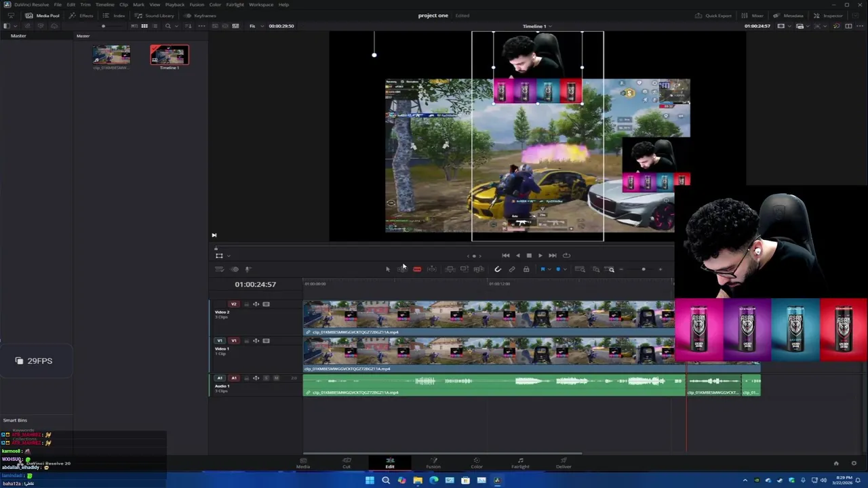The height and width of the screenshot is (488, 868).
Task: Play timeline in reverse
Action: (x=517, y=256)
